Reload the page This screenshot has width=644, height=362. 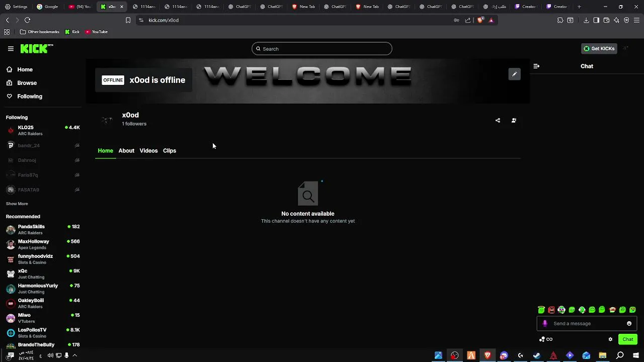click(x=27, y=20)
